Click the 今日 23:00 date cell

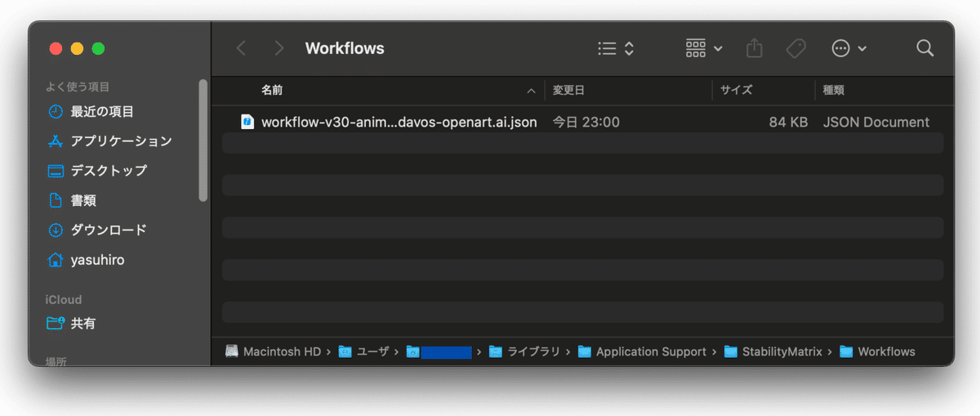(x=586, y=122)
